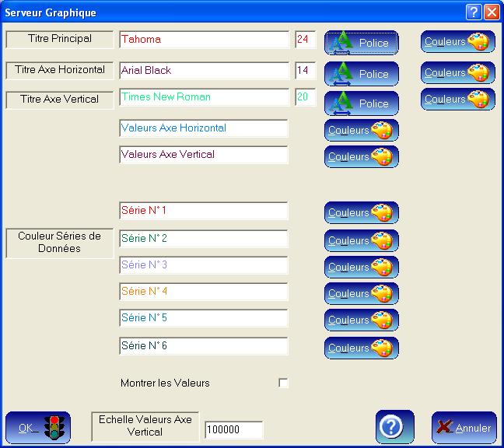
Task: Choose Police for Titre Axe Vertical
Action: [x=361, y=103]
